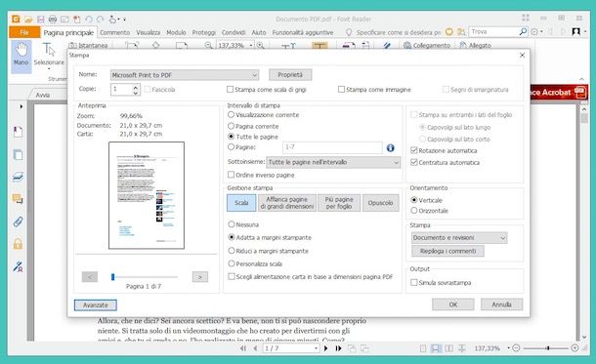Open the Condividi ribbon tab
596x364 pixels.
click(234, 32)
